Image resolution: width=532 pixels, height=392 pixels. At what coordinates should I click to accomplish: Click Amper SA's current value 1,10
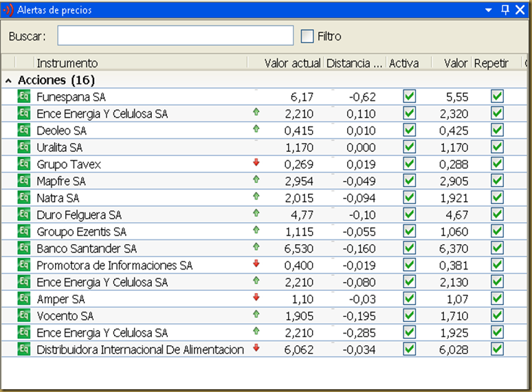[302, 299]
